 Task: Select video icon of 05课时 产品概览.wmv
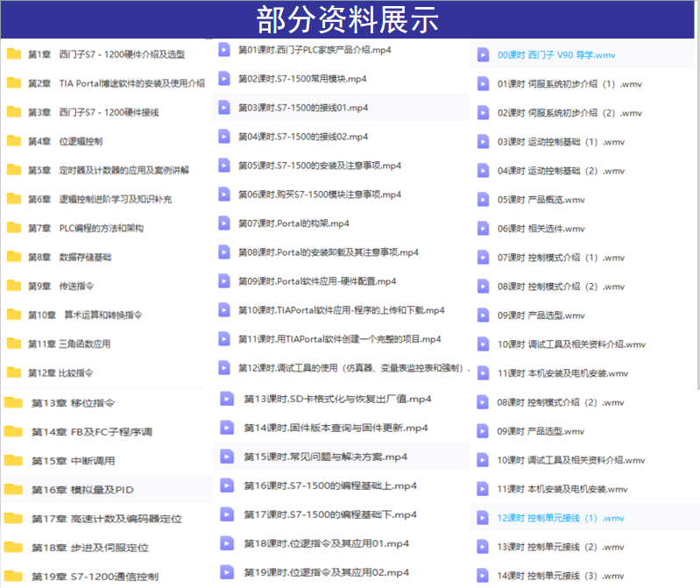pos(483,200)
